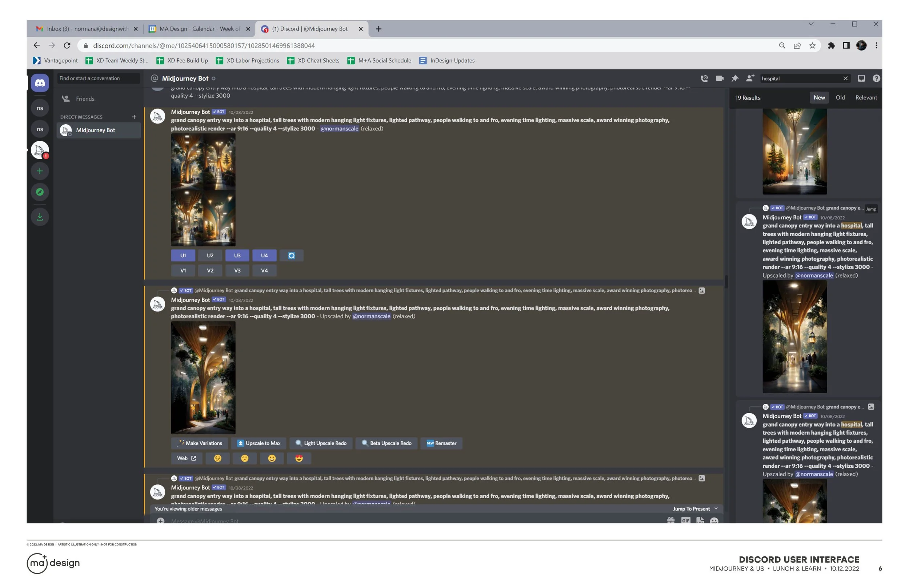Open InDesign Updates bookmark
Image resolution: width=909 pixels, height=588 pixels.
pos(447,60)
